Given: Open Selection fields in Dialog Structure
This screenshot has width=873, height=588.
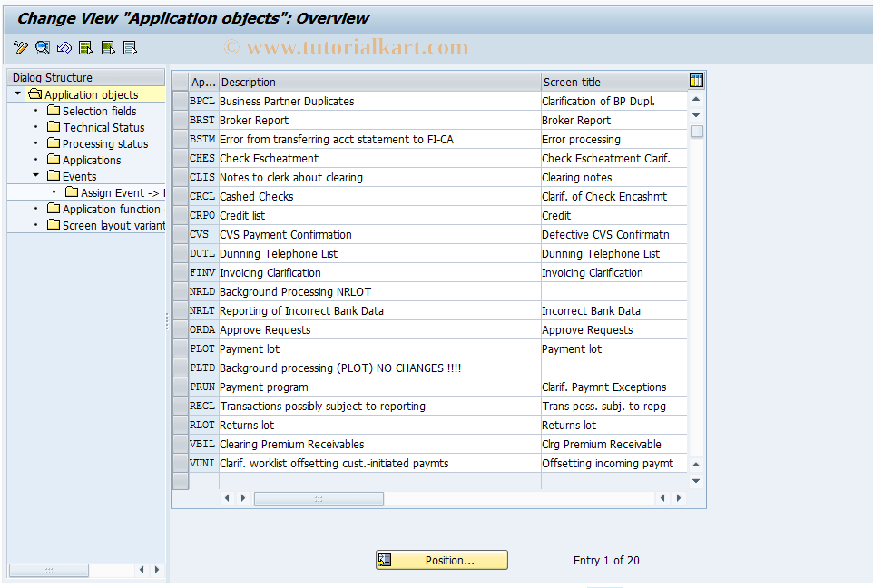Looking at the screenshot, I should pos(100,110).
